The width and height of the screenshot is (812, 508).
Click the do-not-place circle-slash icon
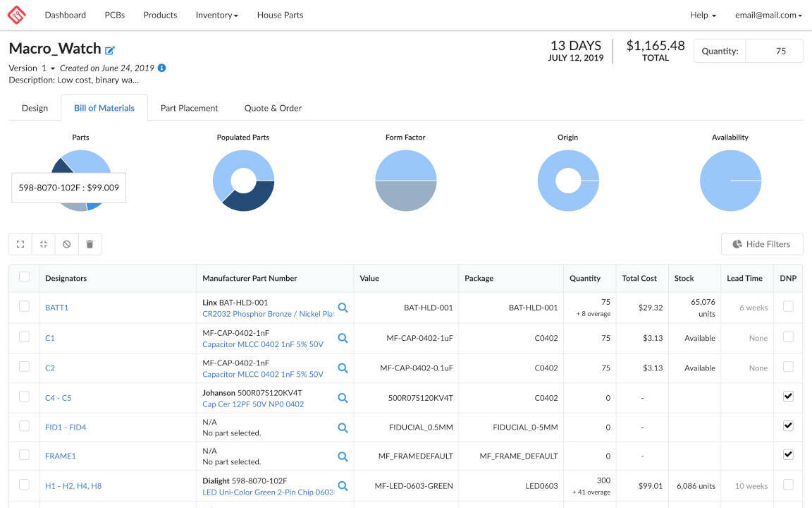point(67,244)
